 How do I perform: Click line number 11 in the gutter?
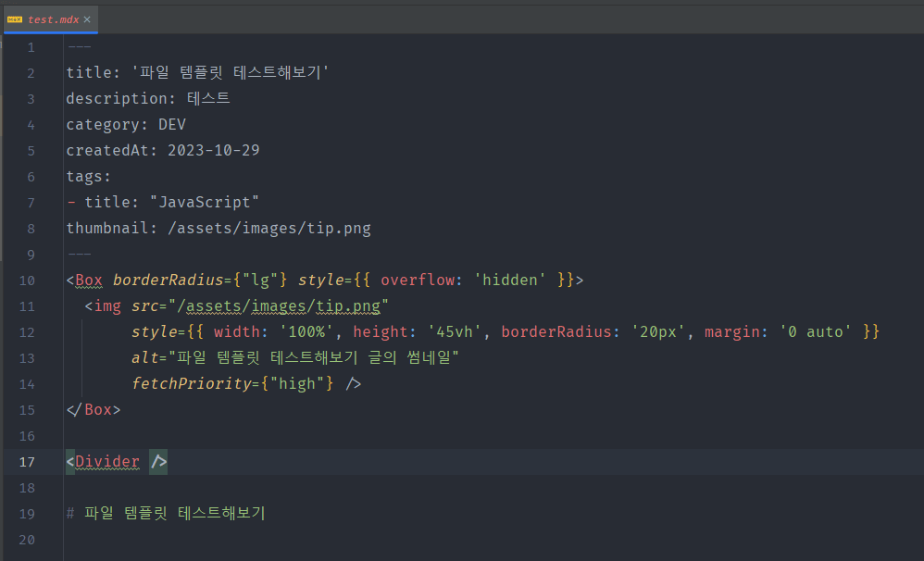pos(27,306)
